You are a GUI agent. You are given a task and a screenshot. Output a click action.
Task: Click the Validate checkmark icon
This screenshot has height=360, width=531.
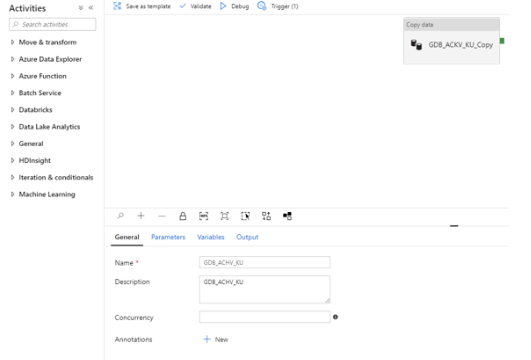point(183,6)
